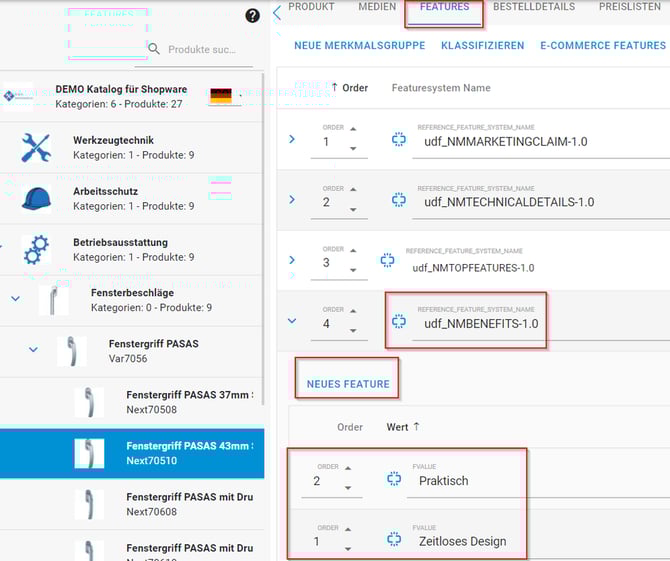Click the search magnifier icon
The width and height of the screenshot is (670, 561).
click(154, 49)
